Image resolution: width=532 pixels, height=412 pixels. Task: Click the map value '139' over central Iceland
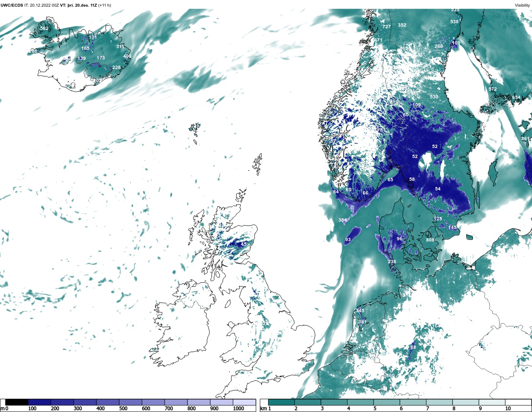(81, 59)
